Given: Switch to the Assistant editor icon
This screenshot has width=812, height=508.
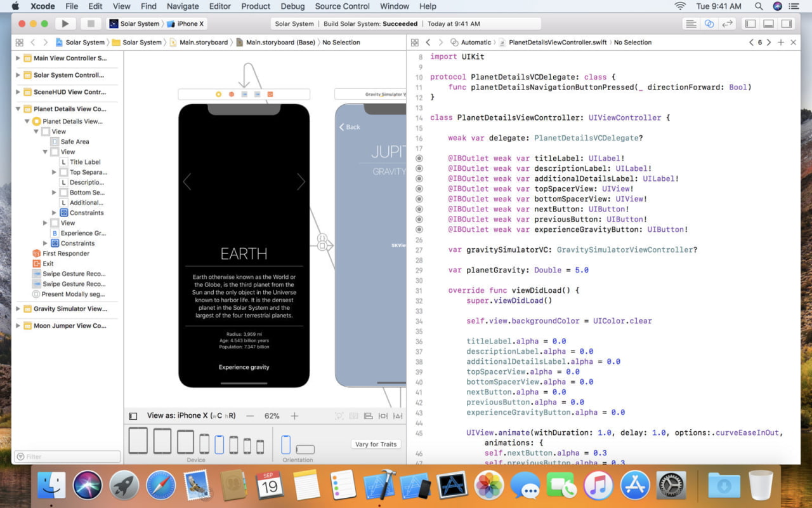Looking at the screenshot, I should pyautogui.click(x=709, y=23).
